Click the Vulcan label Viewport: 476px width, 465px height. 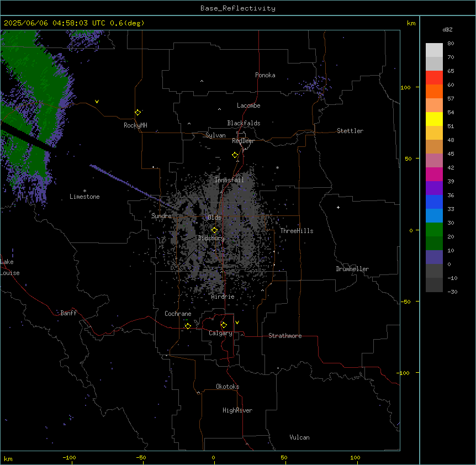(300, 437)
